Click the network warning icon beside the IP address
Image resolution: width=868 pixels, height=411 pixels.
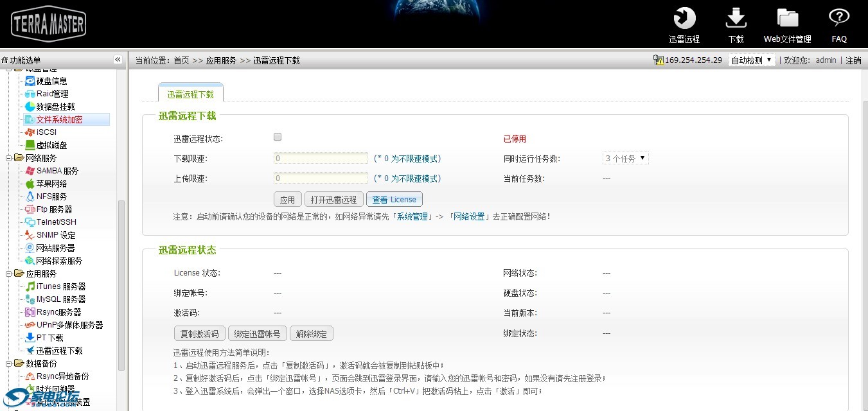coord(658,60)
